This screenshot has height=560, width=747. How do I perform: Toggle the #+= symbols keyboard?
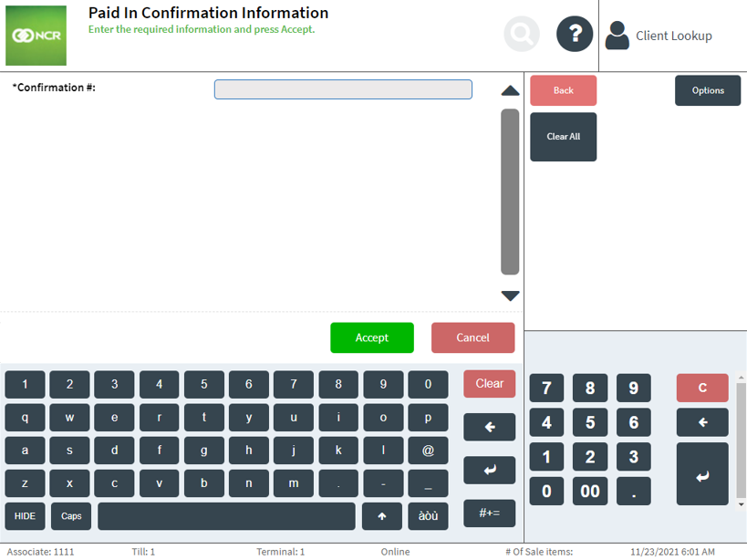[x=489, y=513]
